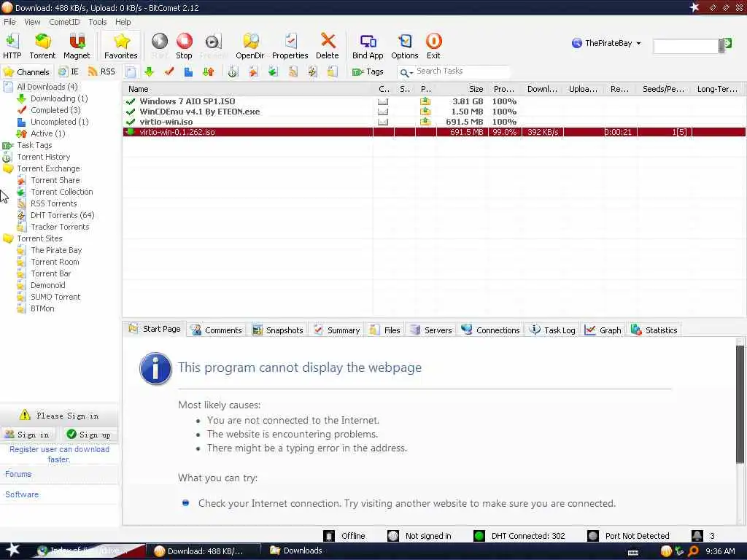This screenshot has width=747, height=560.
Task: Click the Exit toolbar icon
Action: 433,46
